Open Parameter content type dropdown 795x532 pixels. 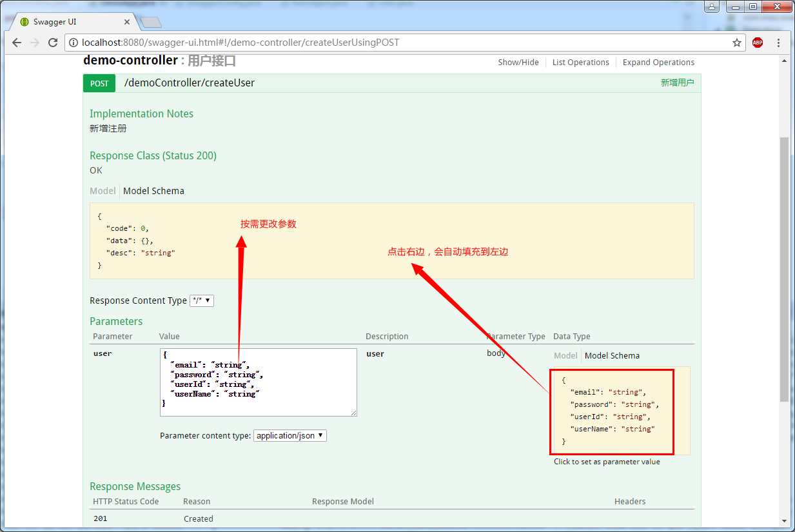pyautogui.click(x=290, y=436)
